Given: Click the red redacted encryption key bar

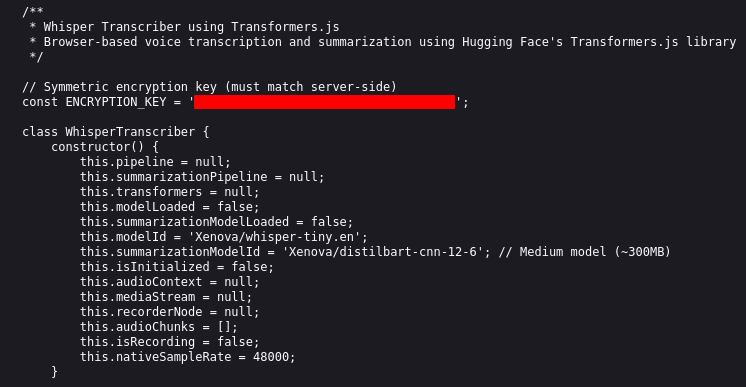Looking at the screenshot, I should point(324,102).
